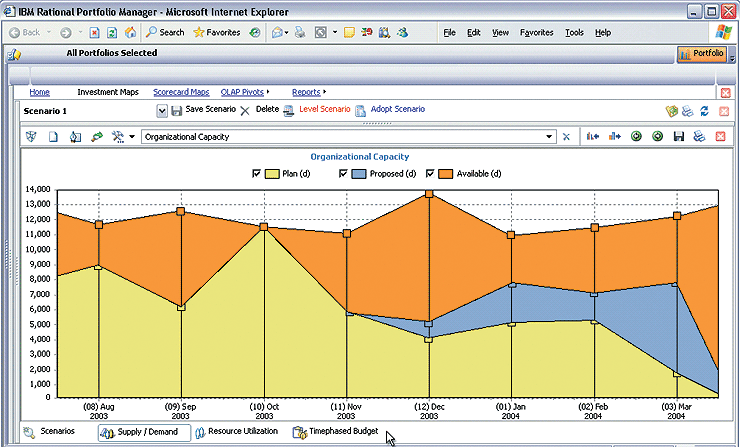Click the Messenger people toolbar icon
This screenshot has width=740, height=447.
pyautogui.click(x=403, y=32)
